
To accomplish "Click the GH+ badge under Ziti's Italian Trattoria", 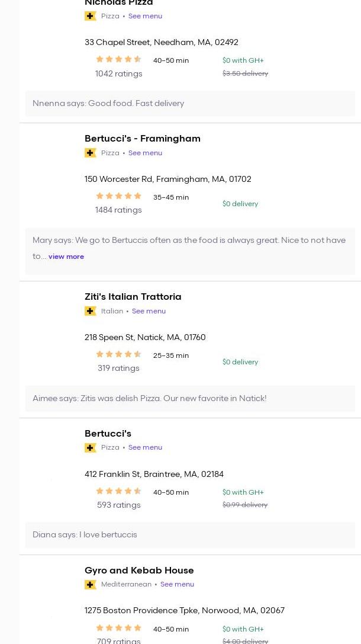I will click(x=91, y=311).
